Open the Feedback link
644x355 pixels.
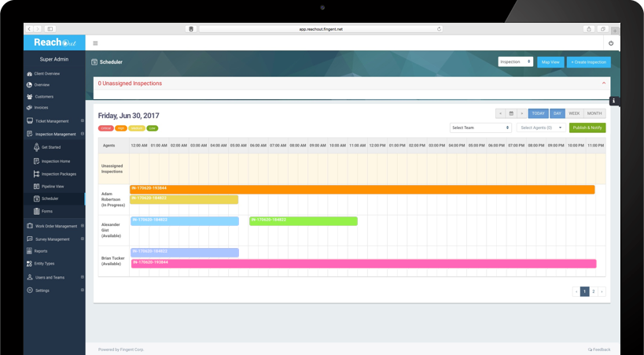click(x=599, y=349)
